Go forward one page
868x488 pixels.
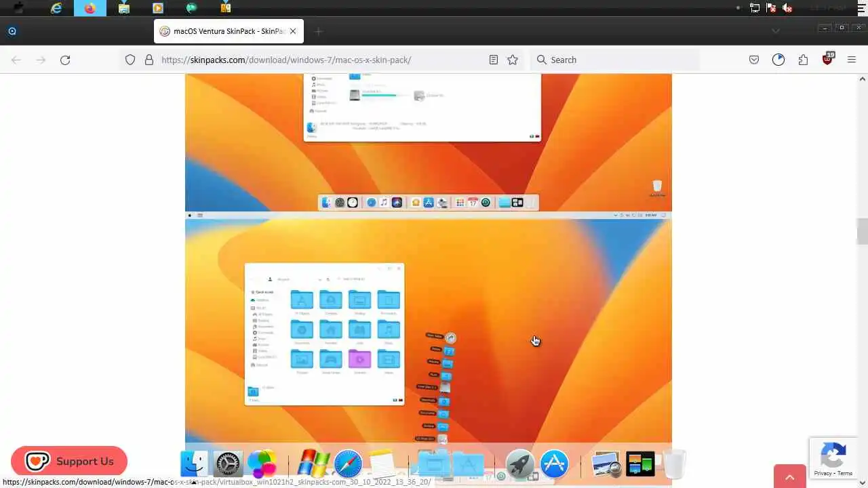coord(41,60)
